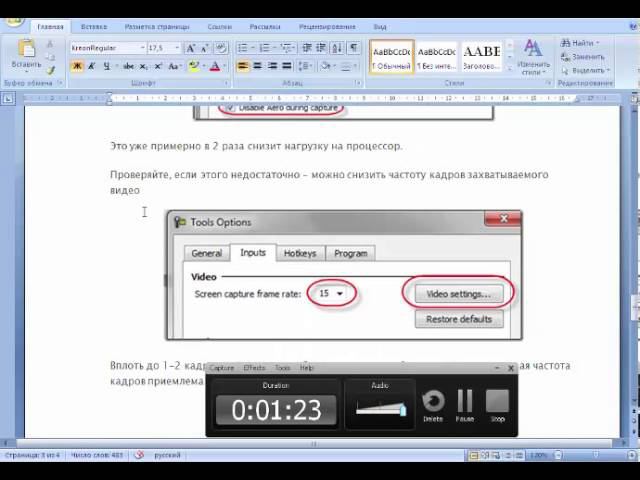
Task: Apply the Заголовок heading style
Action: (482, 57)
